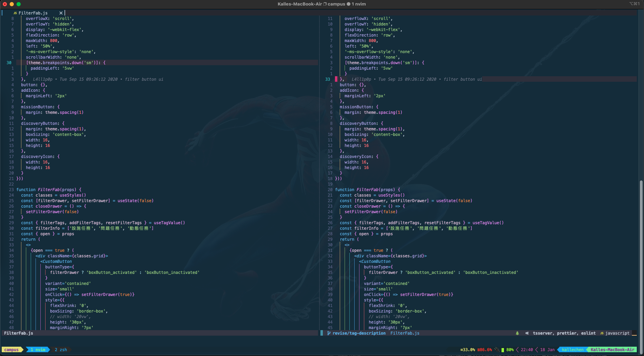Click the git blame text in right pane
Screen dimensions: 644x356
coord(417,79)
